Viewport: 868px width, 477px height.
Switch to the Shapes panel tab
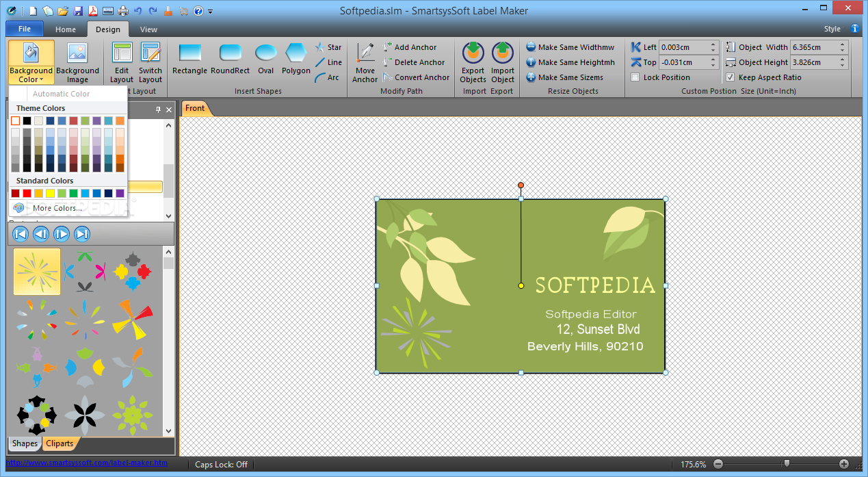coord(25,443)
